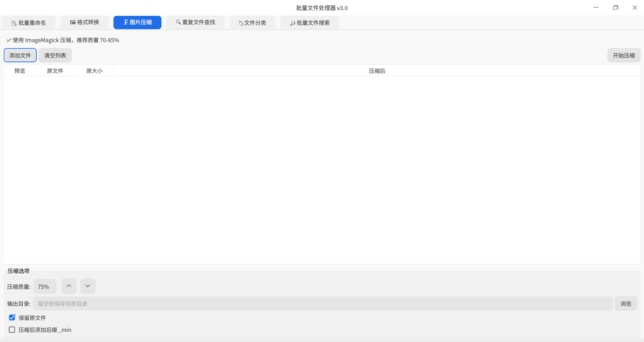
Task: Click the 75% compression quality field
Action: point(45,287)
